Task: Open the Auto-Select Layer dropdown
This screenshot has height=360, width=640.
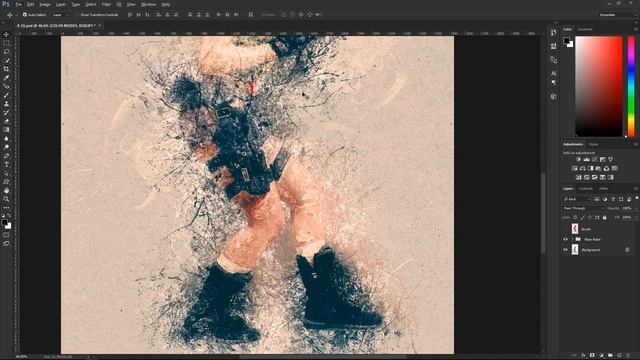Action: 60,15
